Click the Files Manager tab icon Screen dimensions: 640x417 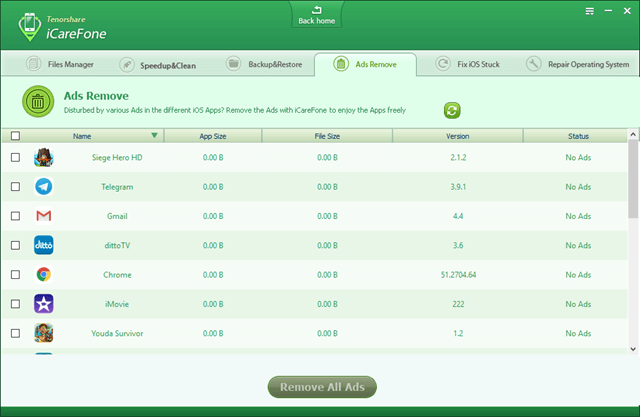tap(33, 64)
